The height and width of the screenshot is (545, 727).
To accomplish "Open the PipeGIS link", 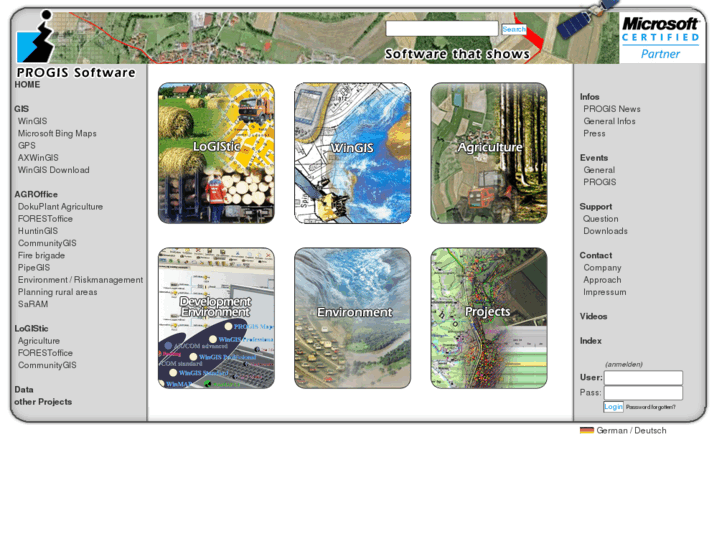I will (x=34, y=268).
